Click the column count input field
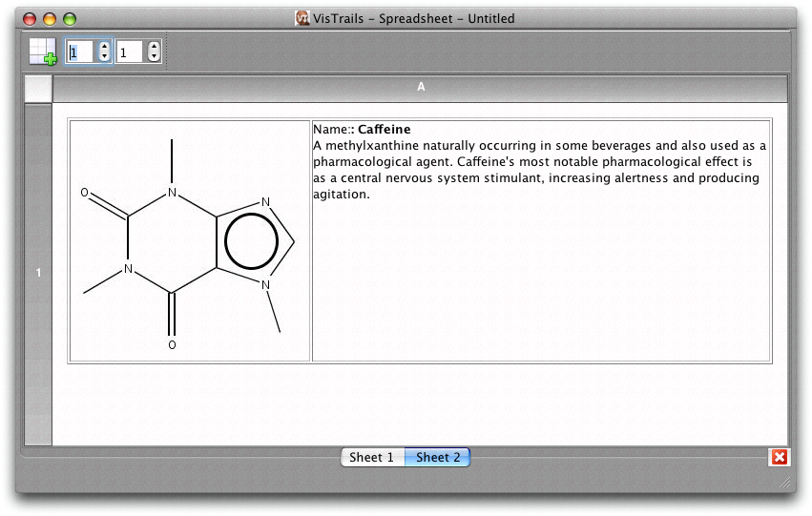 [131, 52]
